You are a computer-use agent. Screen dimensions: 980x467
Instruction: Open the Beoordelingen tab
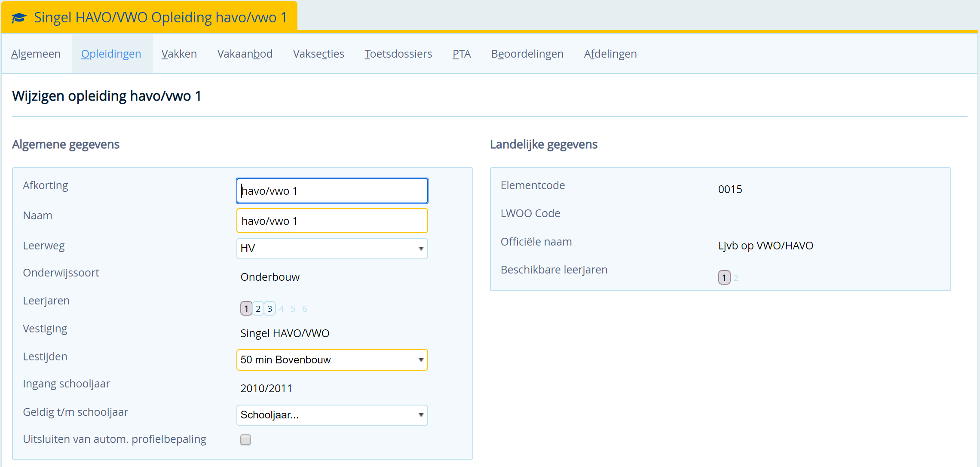[527, 54]
